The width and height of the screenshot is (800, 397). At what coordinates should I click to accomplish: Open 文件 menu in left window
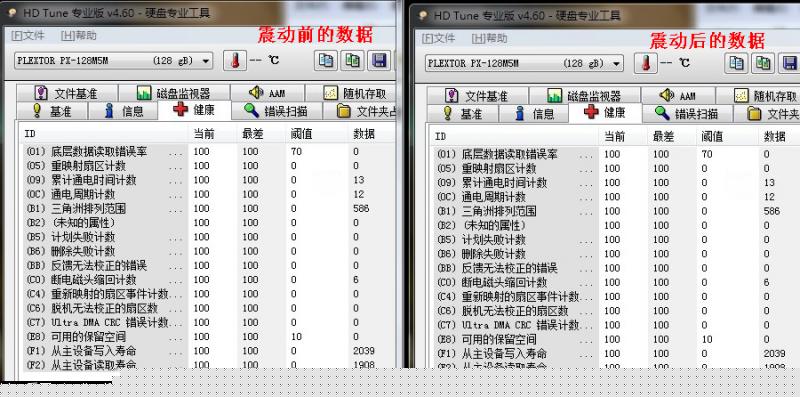[28, 36]
